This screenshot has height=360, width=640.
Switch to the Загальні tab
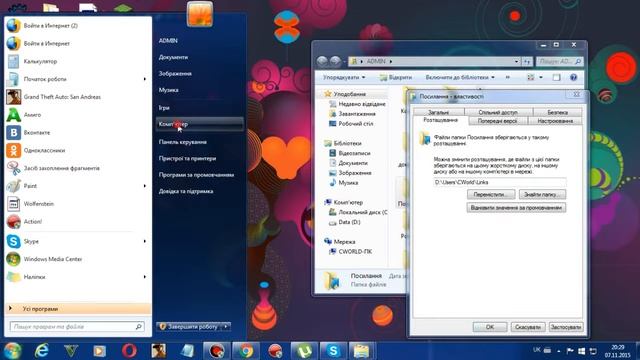[439, 112]
